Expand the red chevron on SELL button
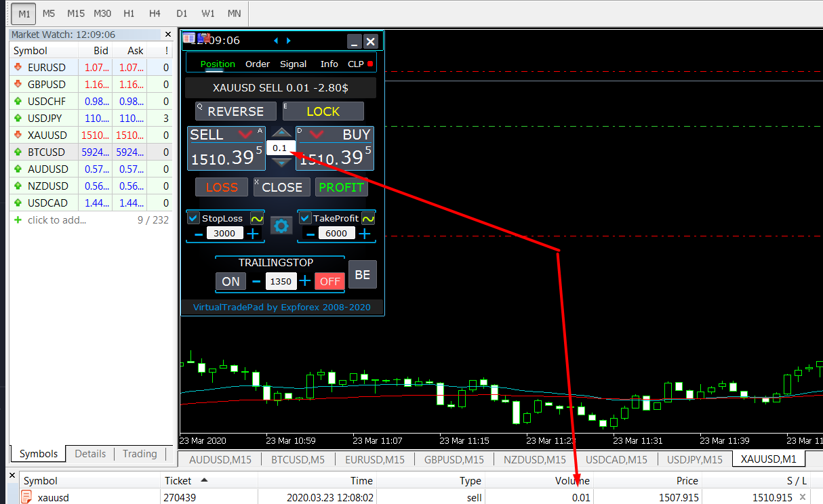The image size is (823, 504). pyautogui.click(x=245, y=135)
